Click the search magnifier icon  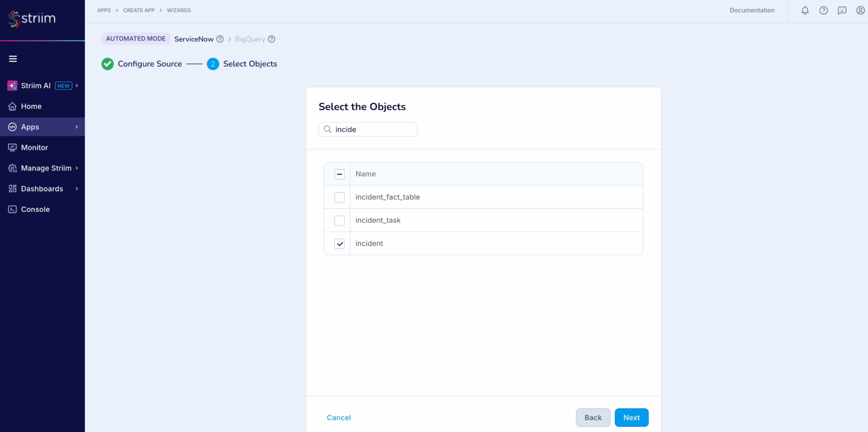point(328,130)
